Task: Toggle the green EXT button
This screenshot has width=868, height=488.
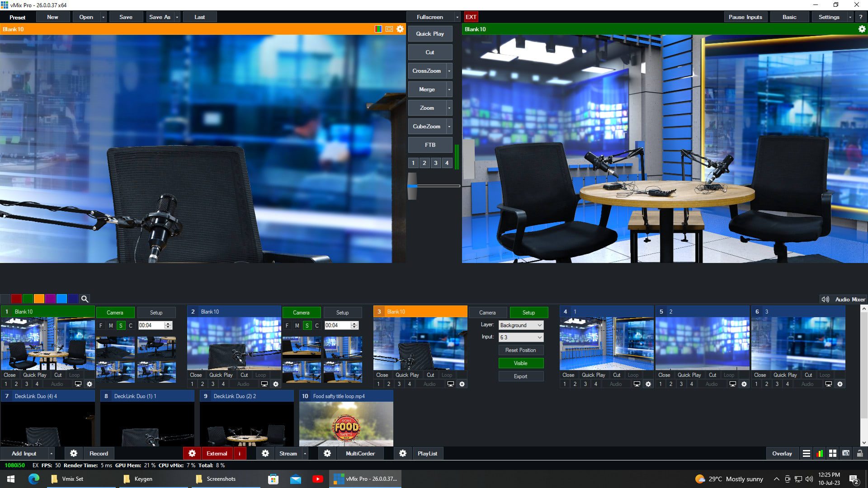Action: click(471, 17)
